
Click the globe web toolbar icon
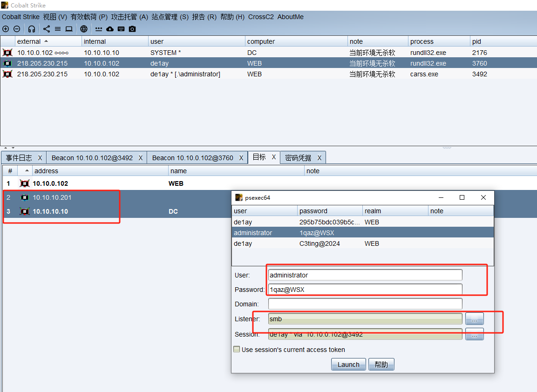pos(84,29)
